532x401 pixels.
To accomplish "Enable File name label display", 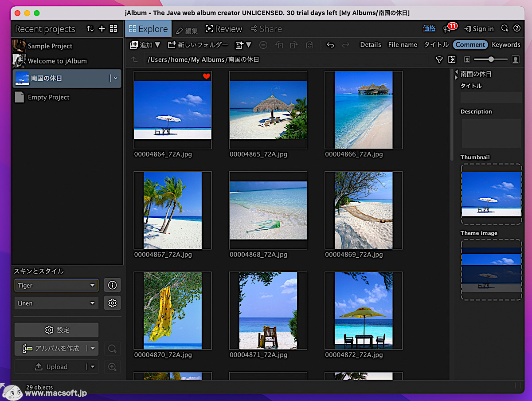I will pos(402,44).
